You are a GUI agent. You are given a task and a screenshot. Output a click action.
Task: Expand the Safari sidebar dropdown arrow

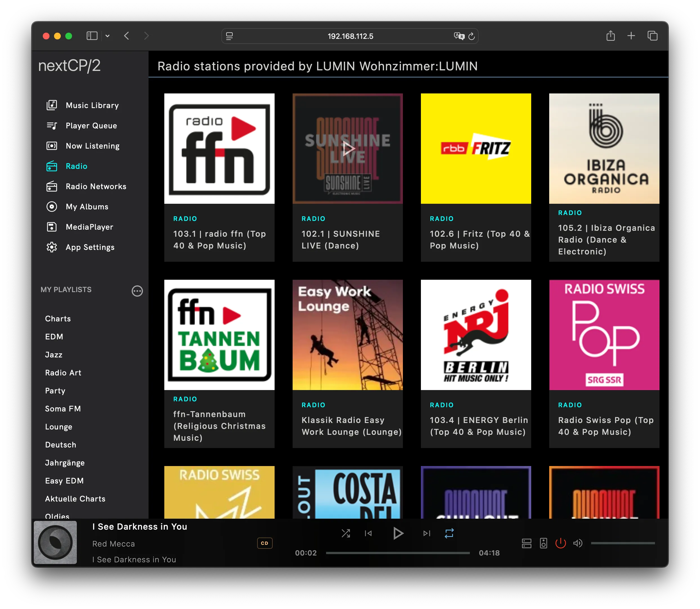(107, 36)
